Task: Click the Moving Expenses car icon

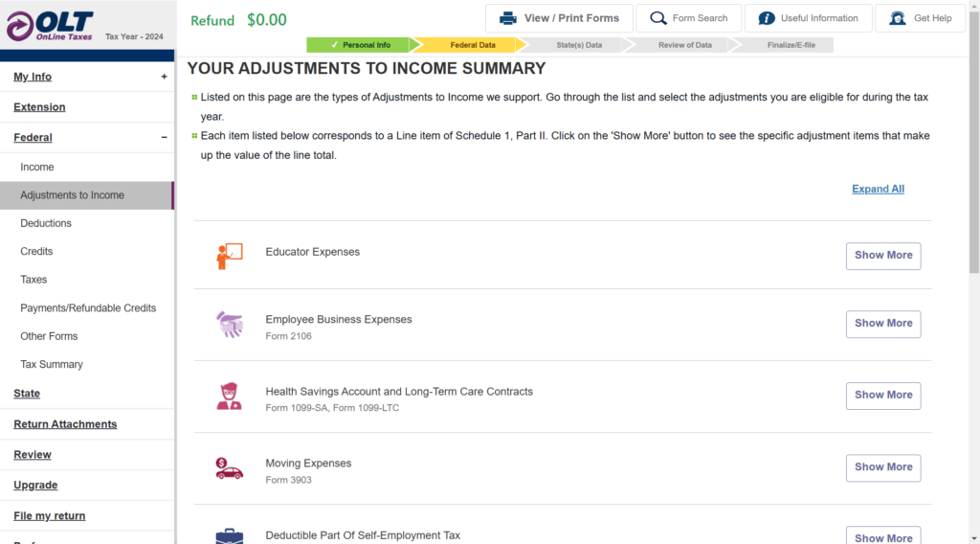Action: point(230,468)
